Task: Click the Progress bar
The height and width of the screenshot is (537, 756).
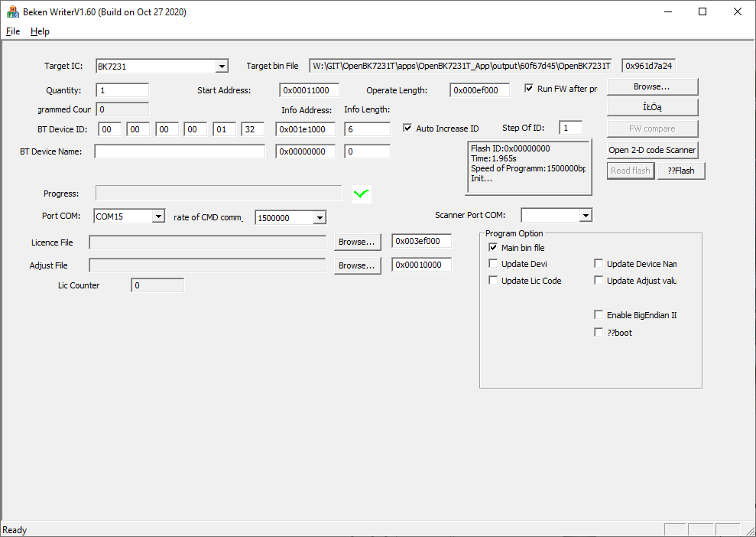Action: tap(219, 194)
